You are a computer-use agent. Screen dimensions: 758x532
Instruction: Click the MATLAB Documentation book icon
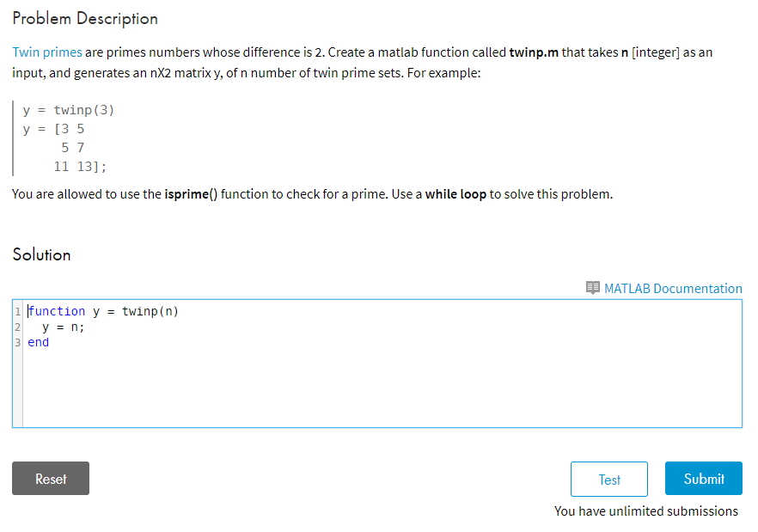(593, 288)
